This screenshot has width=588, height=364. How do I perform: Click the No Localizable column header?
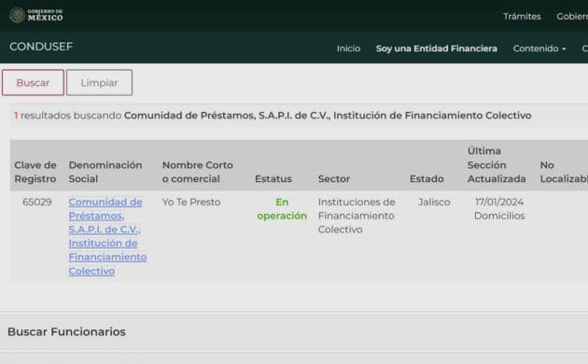pos(564,172)
